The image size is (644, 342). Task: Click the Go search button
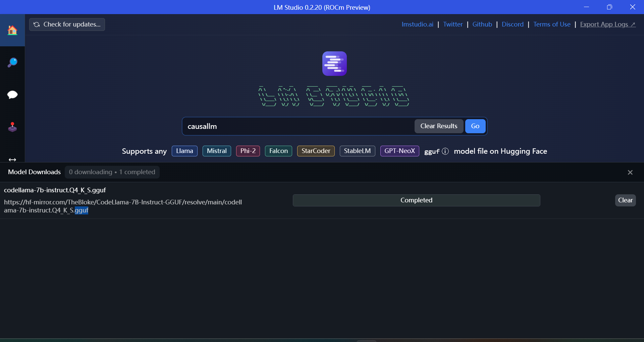pos(475,126)
